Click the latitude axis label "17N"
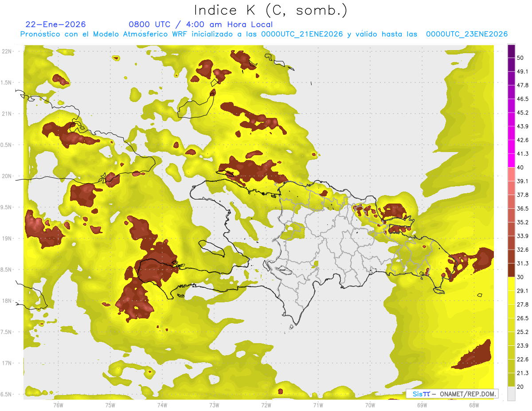The image size is (532, 411). [7, 364]
